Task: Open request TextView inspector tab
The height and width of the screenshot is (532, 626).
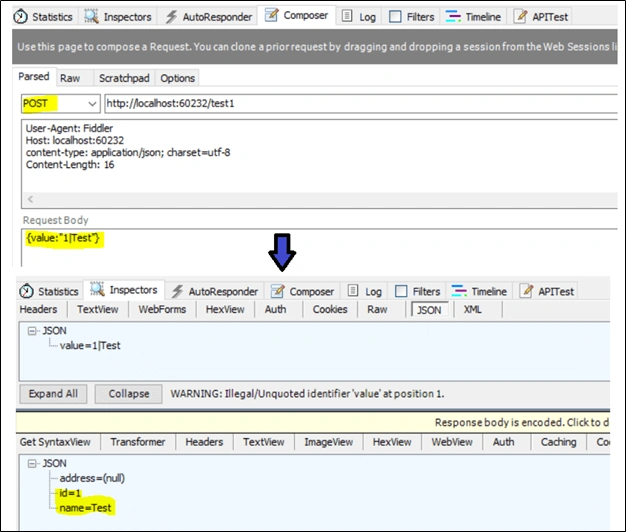Action: (x=98, y=309)
